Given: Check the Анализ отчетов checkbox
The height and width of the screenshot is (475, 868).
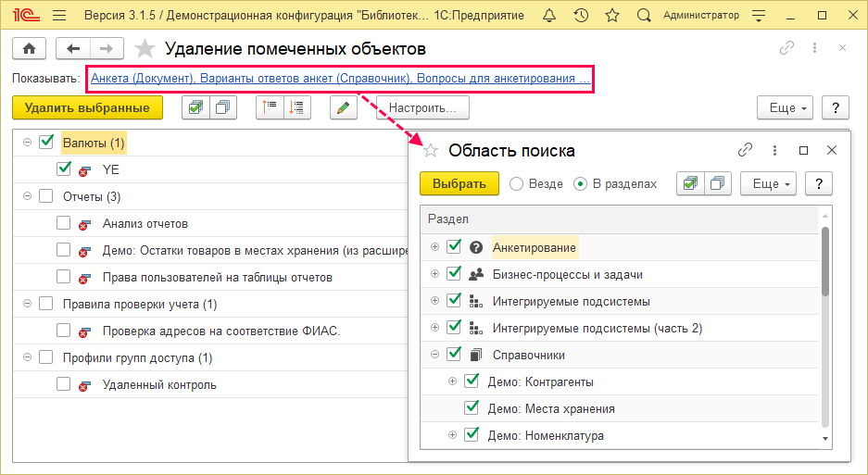Looking at the screenshot, I should (x=64, y=222).
